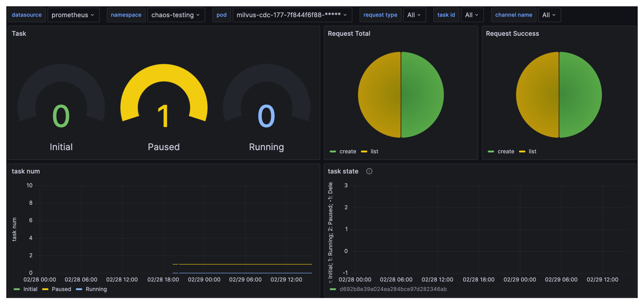The image size is (644, 304).
Task: Open the namespace dropdown showing chaos-testing
Action: point(176,15)
